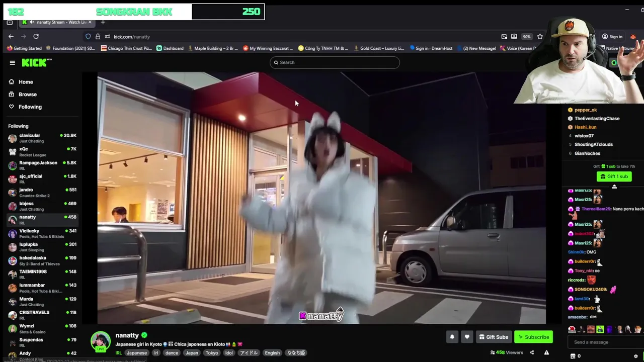Open My Winning Baccarat bookmark
This screenshot has width=644, height=362.
click(x=268, y=48)
